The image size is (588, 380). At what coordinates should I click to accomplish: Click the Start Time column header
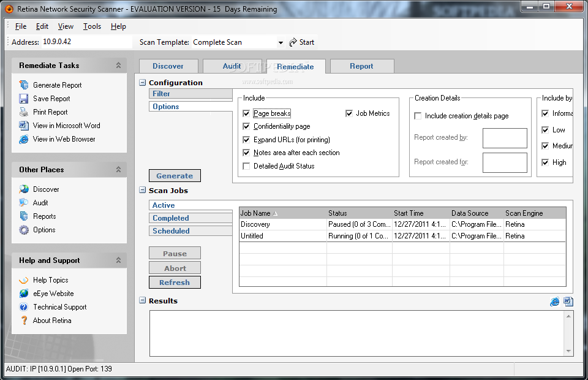tap(421, 213)
